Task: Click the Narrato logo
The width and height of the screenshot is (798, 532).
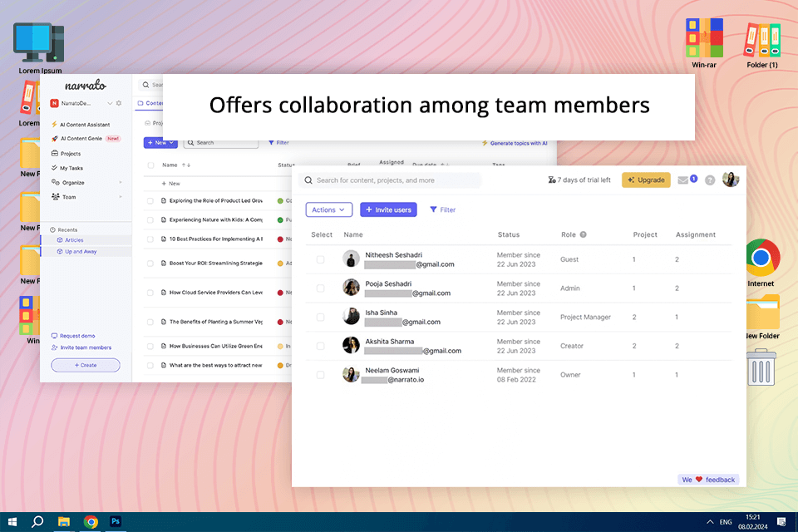Action: pyautogui.click(x=86, y=86)
